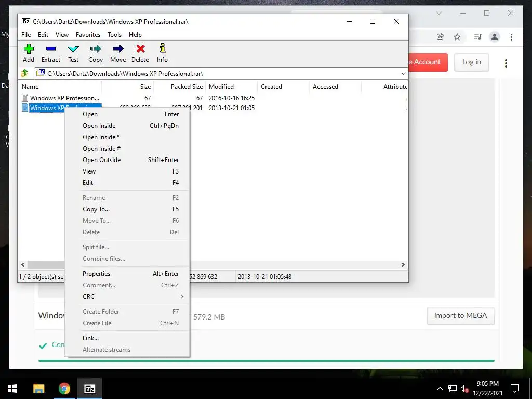Expand the CRC submenu
532x399 pixels.
182,297
